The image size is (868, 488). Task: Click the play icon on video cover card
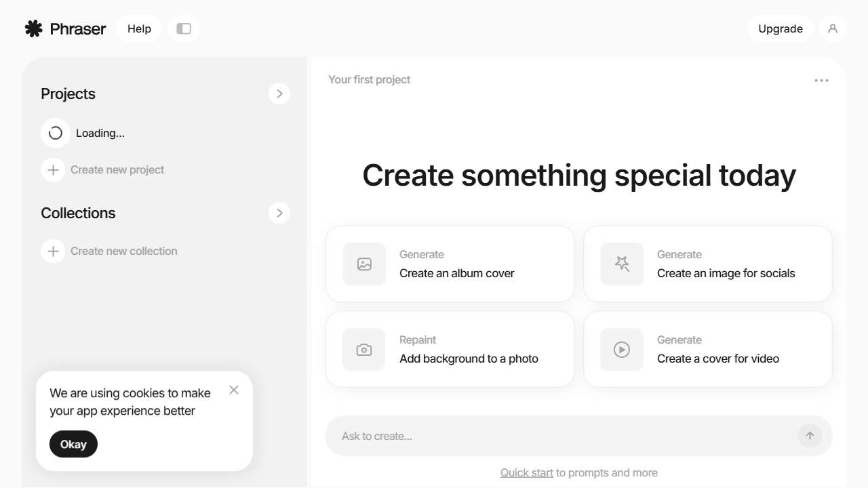[x=622, y=350]
